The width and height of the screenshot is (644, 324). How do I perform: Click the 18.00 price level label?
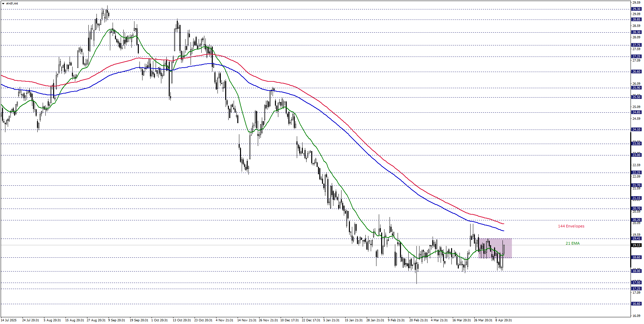click(x=636, y=271)
